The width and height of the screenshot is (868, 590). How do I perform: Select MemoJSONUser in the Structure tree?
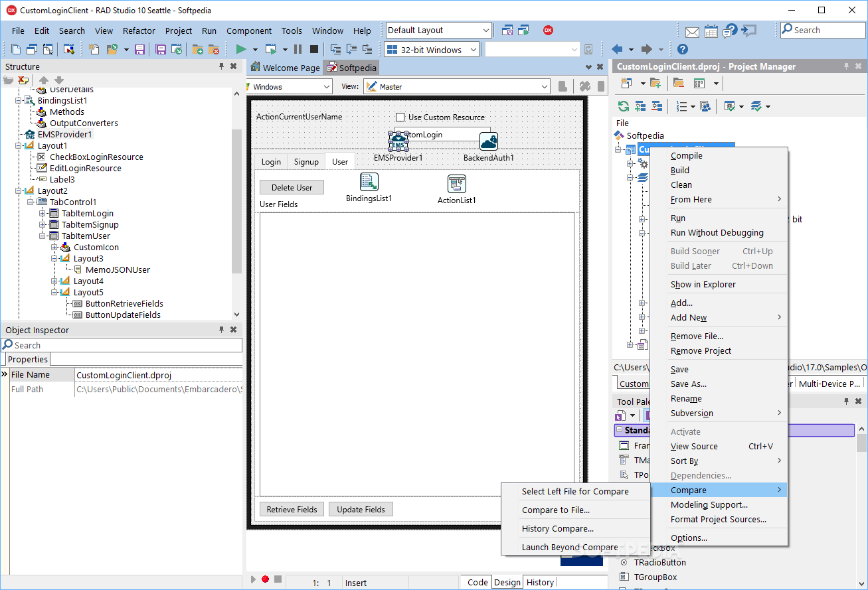click(x=118, y=269)
